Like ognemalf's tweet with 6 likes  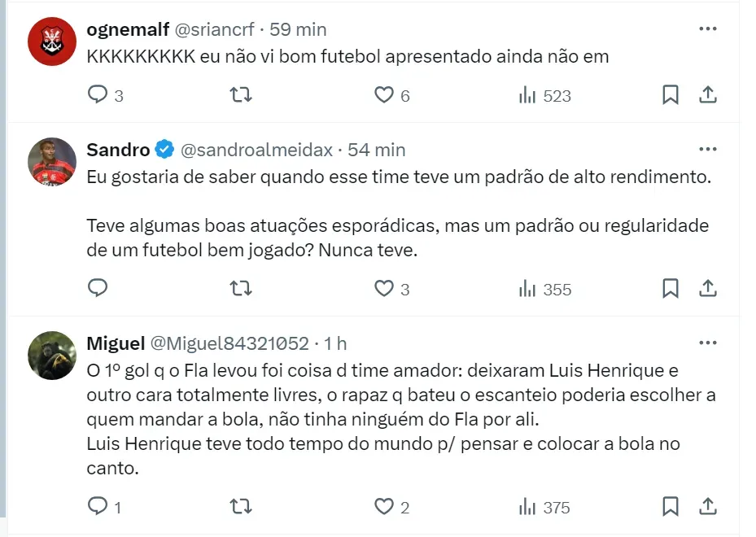[383, 95]
